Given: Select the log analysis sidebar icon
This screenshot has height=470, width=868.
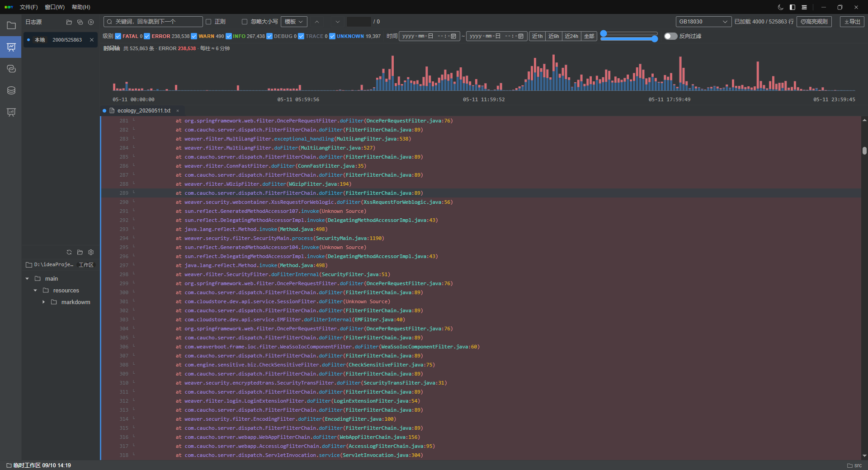Looking at the screenshot, I should pos(11,47).
